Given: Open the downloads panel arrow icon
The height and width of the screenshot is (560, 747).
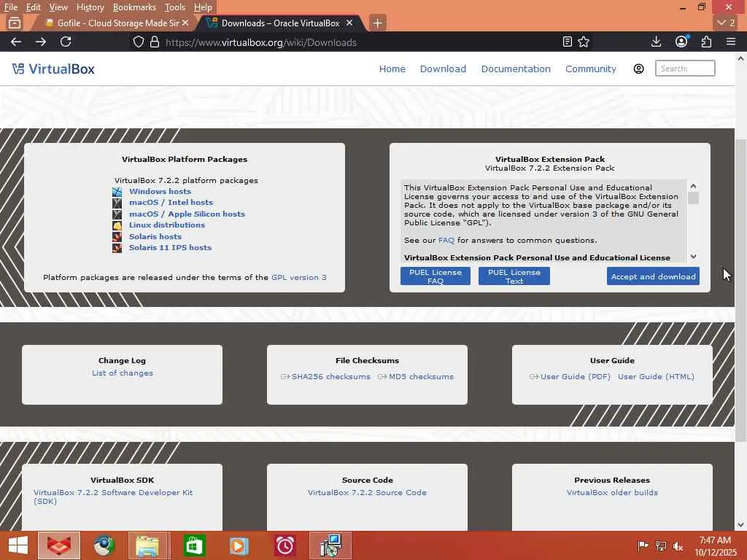Looking at the screenshot, I should (656, 42).
